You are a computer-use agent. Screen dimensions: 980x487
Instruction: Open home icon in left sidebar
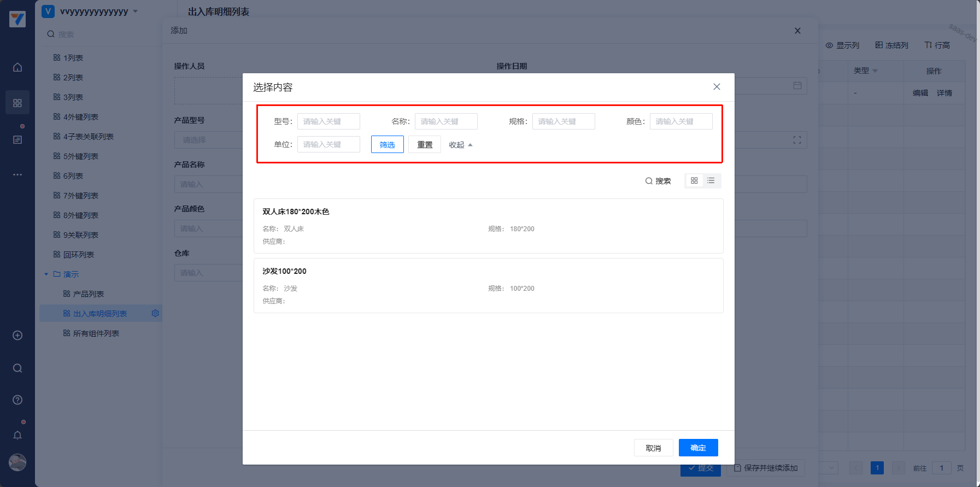tap(17, 67)
